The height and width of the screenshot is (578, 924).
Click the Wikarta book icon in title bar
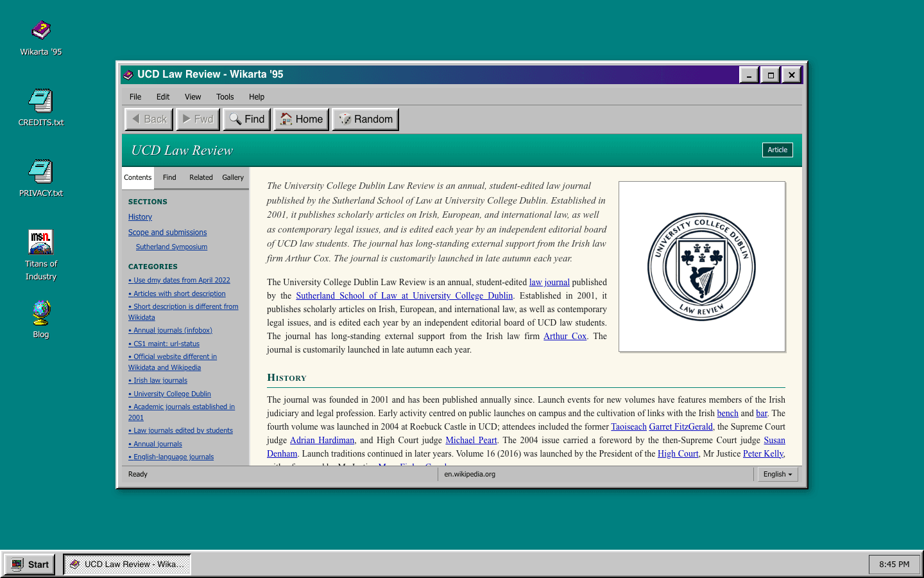(x=128, y=74)
